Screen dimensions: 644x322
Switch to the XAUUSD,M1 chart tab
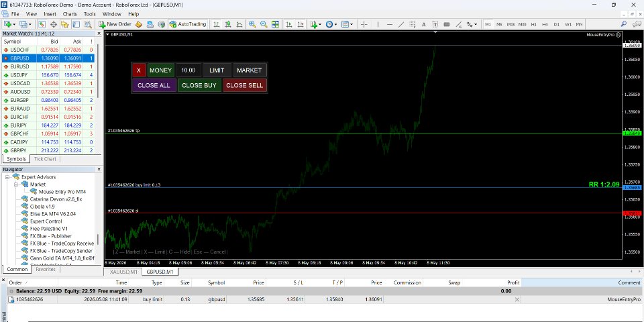[123, 272]
